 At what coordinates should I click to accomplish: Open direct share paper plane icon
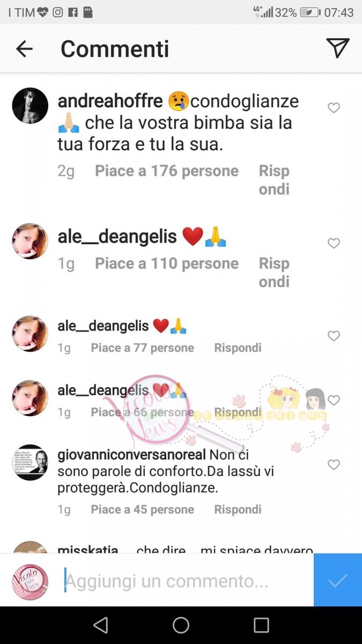338,48
